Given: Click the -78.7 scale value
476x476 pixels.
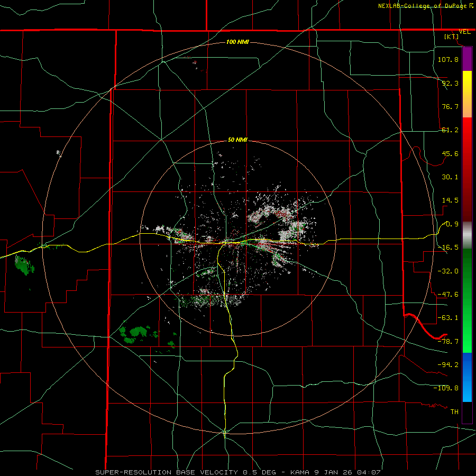Looking at the screenshot, I should tap(448, 342).
